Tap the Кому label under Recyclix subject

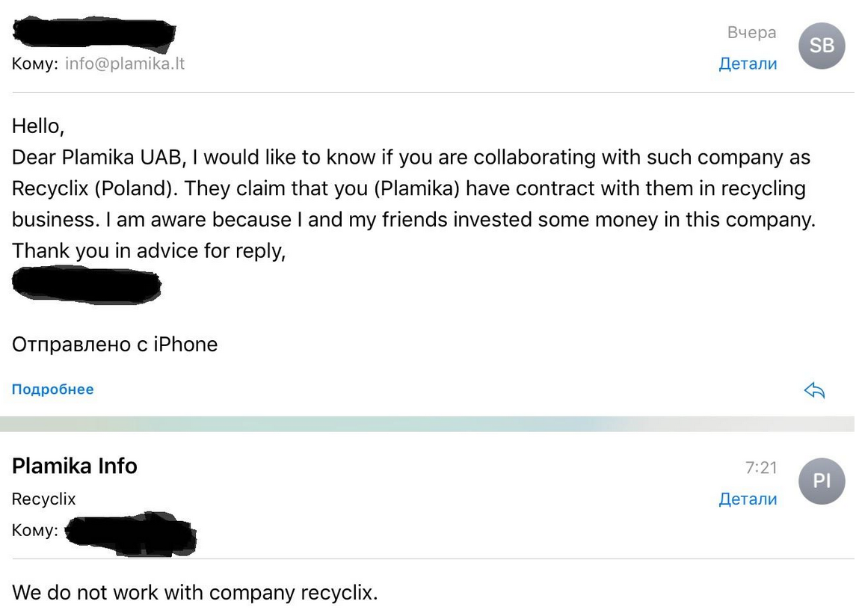[x=35, y=531]
